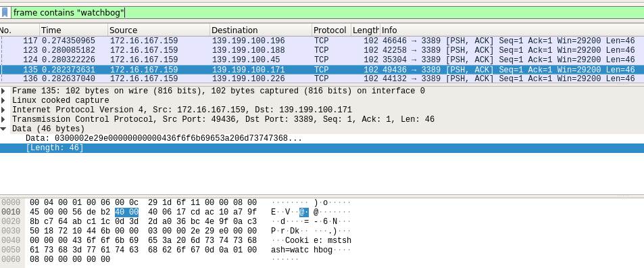Viewport: 644px width, 268px height.
Task: Expand the Linux cooked capture section
Action: tap(3, 100)
